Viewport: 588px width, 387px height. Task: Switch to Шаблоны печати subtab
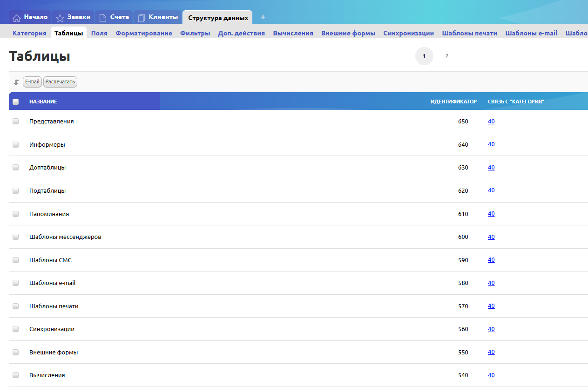pos(470,33)
